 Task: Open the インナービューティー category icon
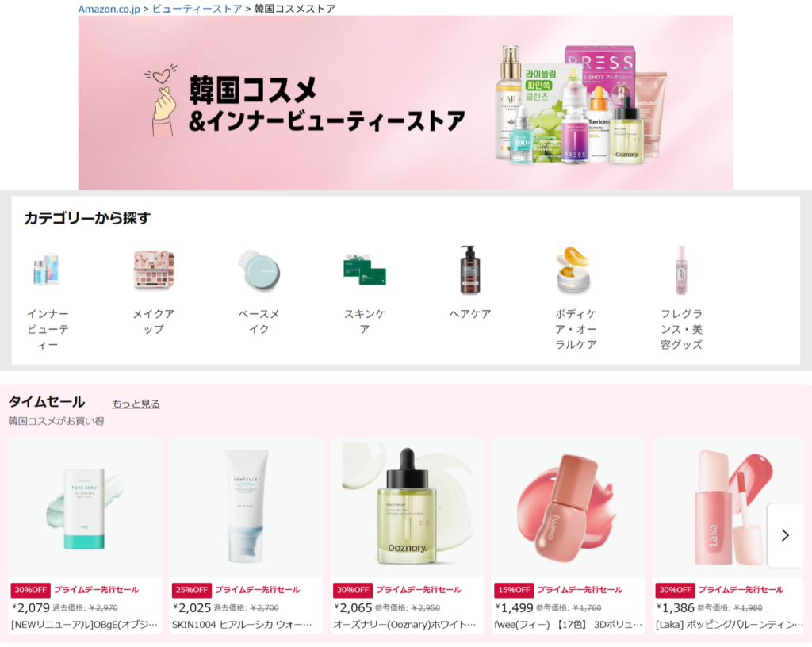(x=48, y=270)
